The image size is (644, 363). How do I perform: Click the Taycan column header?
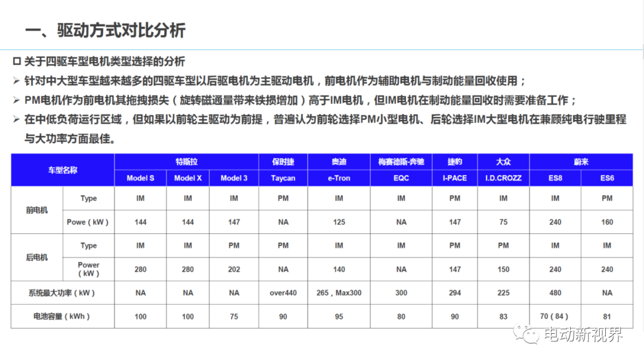(x=283, y=178)
